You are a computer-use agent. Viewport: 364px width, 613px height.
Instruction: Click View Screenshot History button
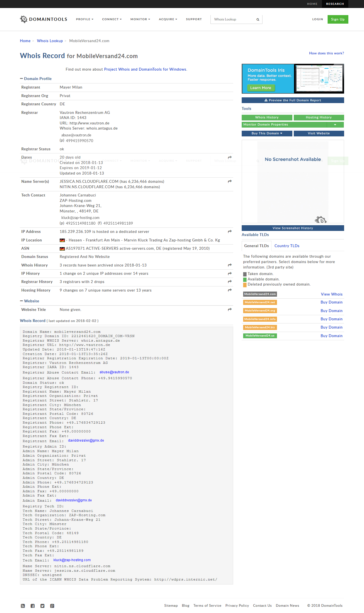click(x=293, y=228)
